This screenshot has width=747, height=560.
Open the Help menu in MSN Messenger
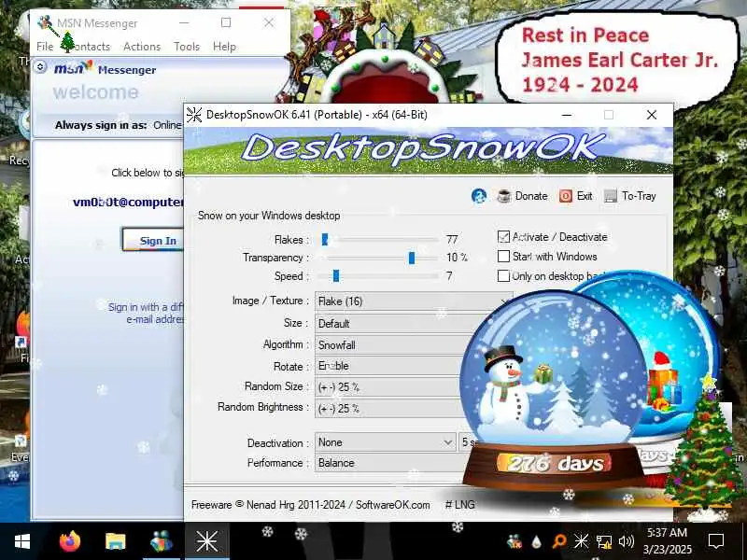click(x=224, y=47)
